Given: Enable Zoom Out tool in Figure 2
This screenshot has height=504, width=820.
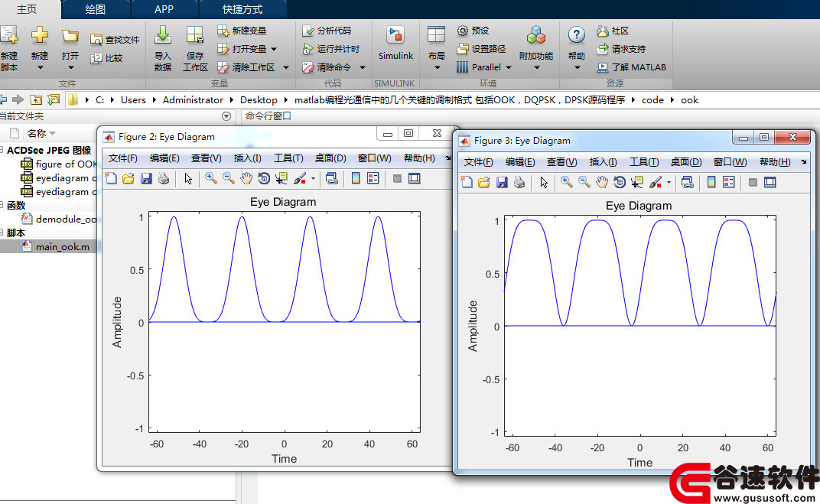Looking at the screenshot, I should (x=229, y=179).
